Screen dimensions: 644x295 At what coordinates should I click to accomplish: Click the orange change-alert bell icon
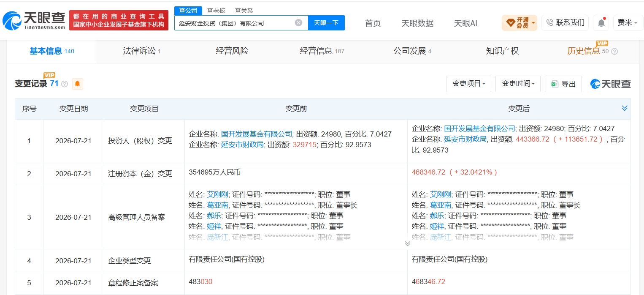pos(77,84)
